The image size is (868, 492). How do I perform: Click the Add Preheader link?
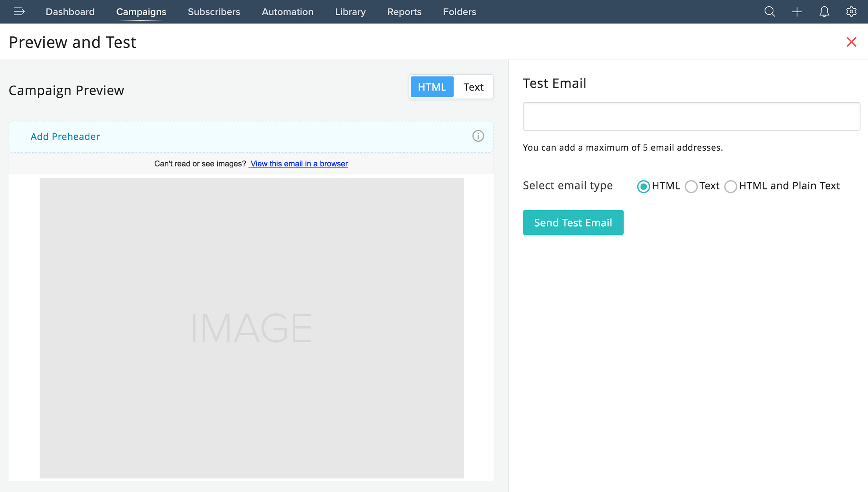tap(65, 136)
